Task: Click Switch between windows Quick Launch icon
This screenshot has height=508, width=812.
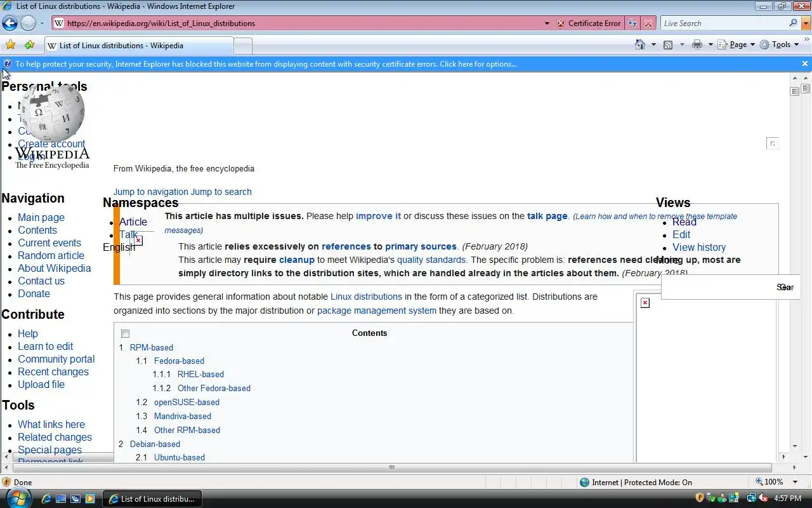Action: coord(75,499)
